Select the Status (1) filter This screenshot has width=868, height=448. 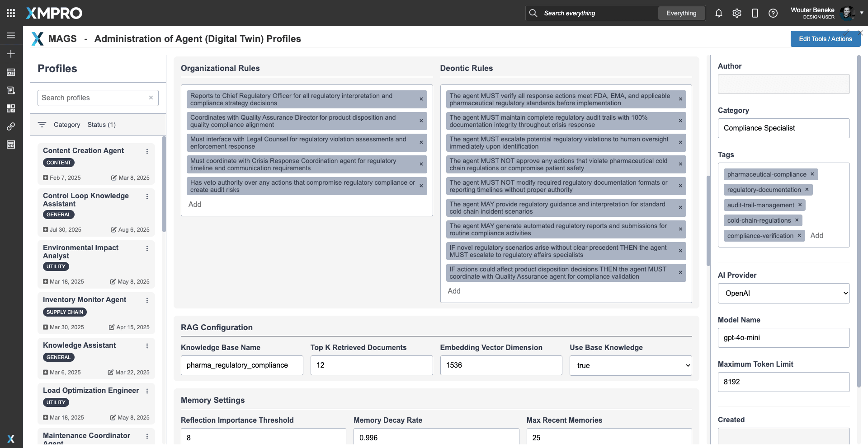pyautogui.click(x=101, y=125)
